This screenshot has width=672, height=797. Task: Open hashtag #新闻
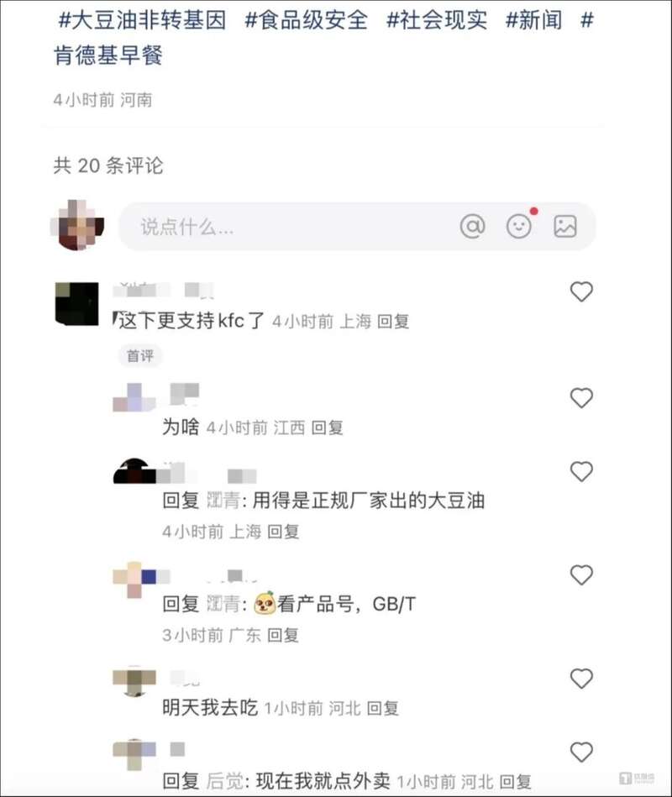pyautogui.click(x=533, y=20)
